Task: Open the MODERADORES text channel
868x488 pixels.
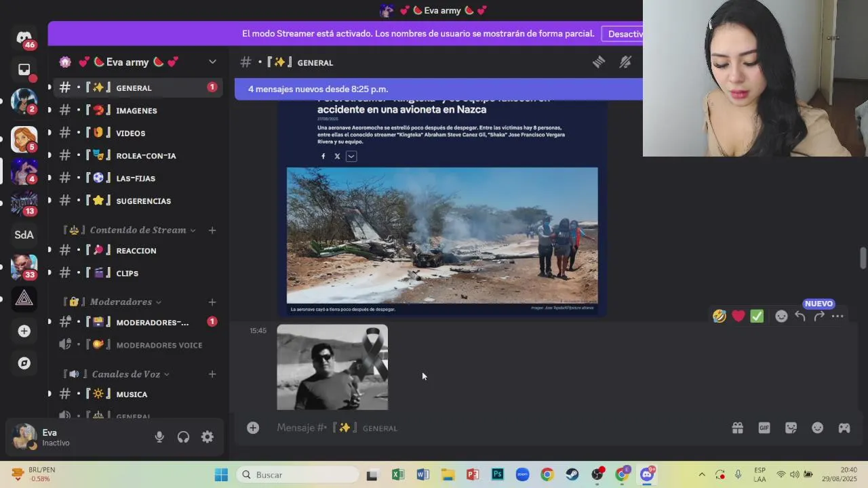Action: [x=138, y=322]
